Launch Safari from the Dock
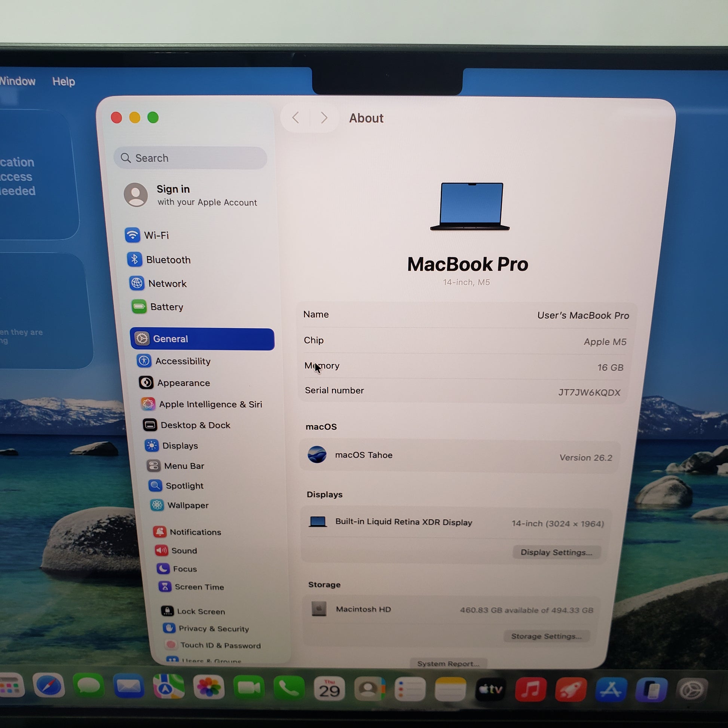Image resolution: width=728 pixels, height=728 pixels. [49, 685]
